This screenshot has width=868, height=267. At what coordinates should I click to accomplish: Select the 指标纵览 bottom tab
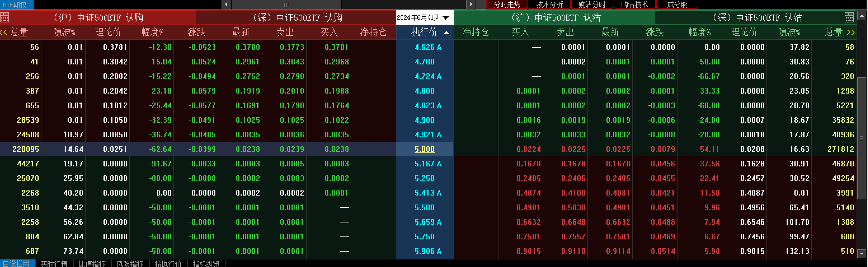[206, 263]
